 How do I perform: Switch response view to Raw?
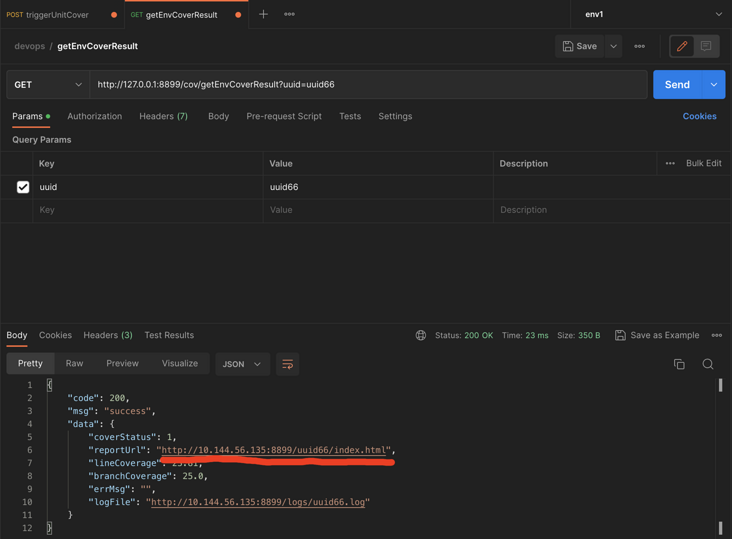tap(74, 364)
